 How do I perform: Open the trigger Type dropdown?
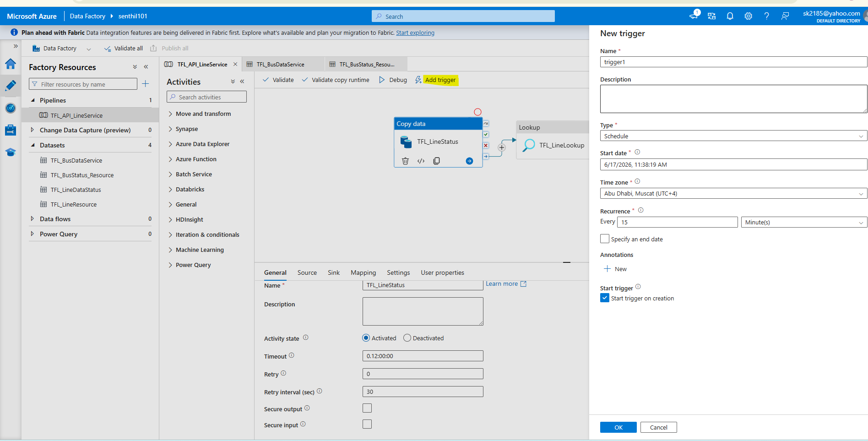point(733,136)
